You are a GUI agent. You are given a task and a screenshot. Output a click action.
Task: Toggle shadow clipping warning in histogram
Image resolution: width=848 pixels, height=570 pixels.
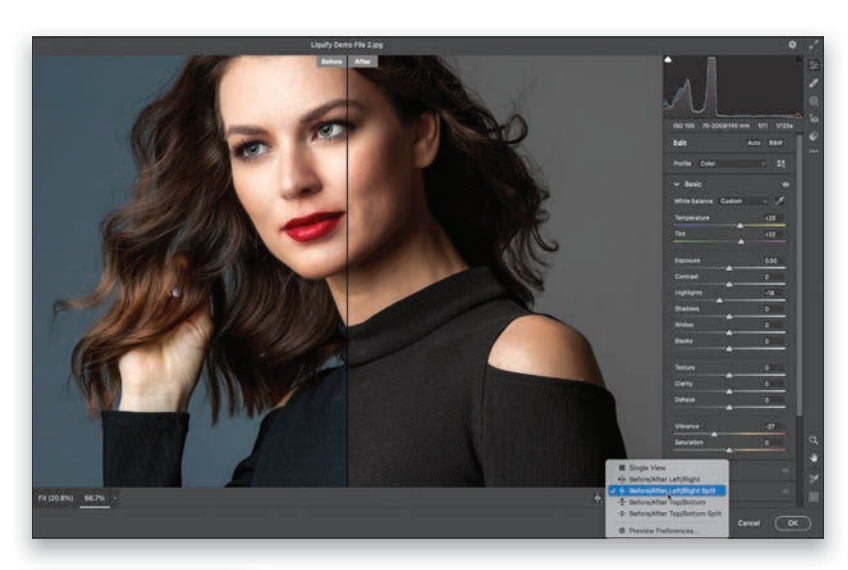[x=669, y=61]
